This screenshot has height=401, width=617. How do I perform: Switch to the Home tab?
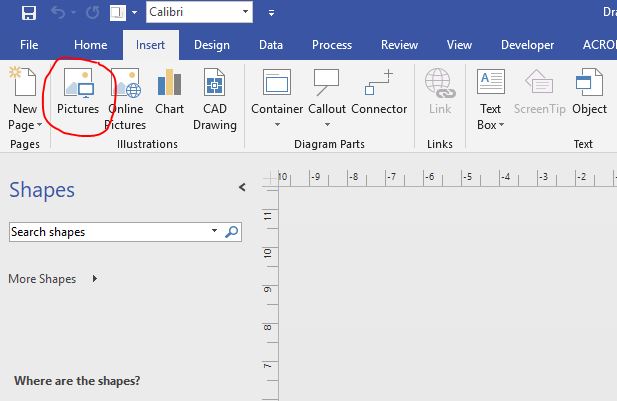tap(91, 45)
